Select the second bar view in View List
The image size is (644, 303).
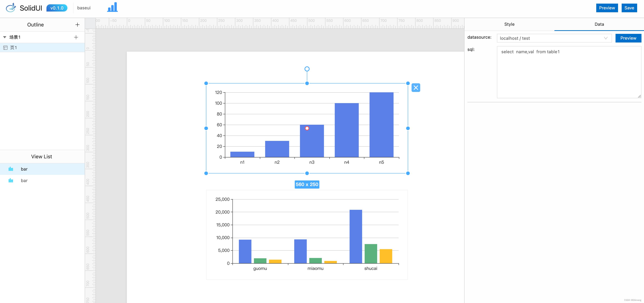(42, 180)
